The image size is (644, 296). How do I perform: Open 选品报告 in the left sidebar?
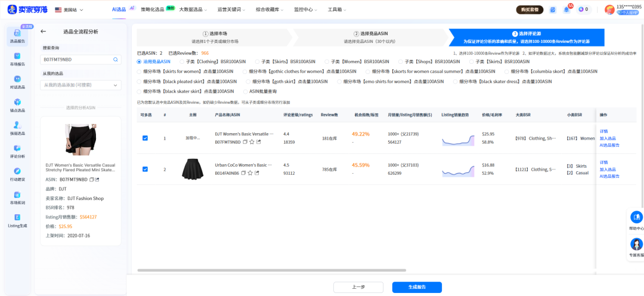tap(17, 36)
